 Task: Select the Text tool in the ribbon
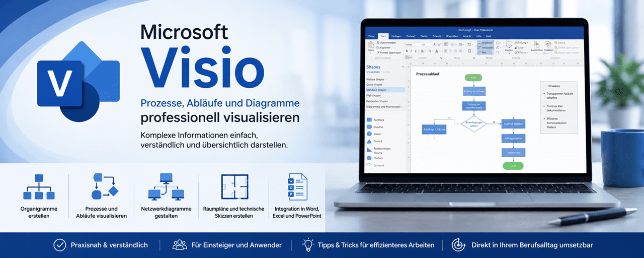[485, 52]
